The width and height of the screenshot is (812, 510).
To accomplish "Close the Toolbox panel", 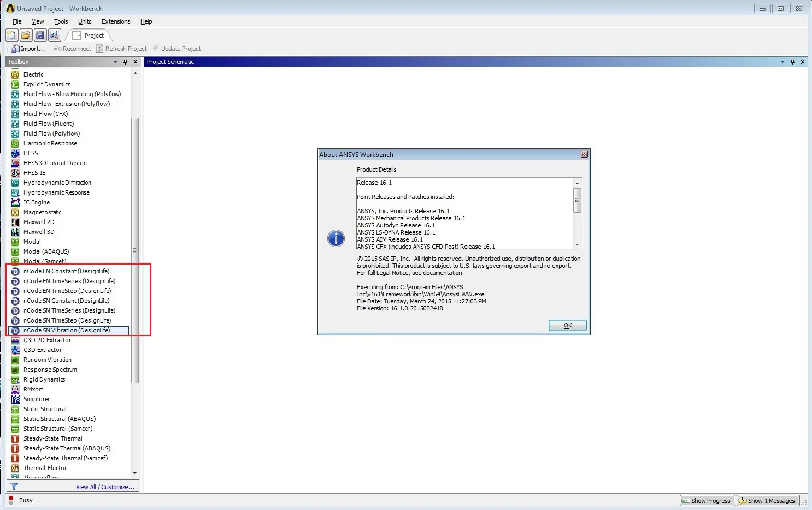I will tap(136, 62).
